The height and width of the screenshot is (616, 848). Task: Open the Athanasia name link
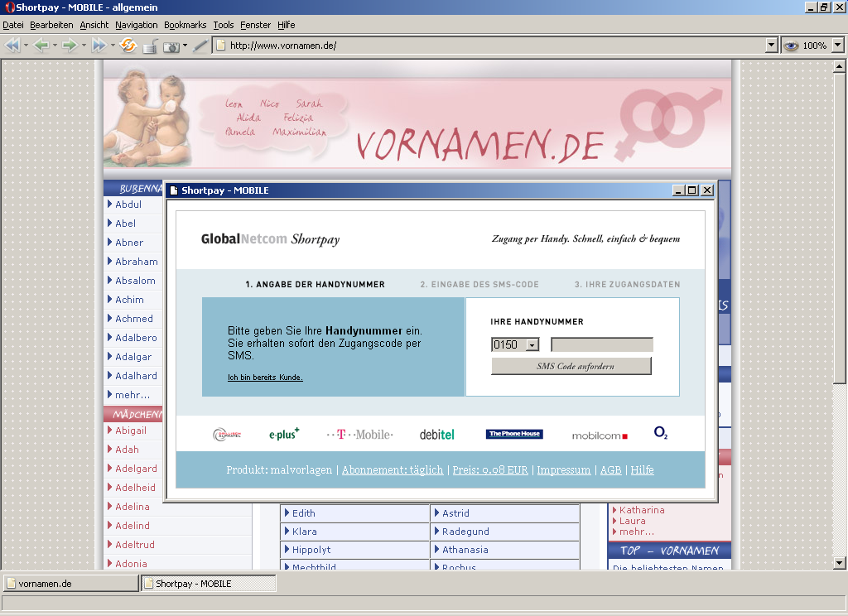(465, 550)
